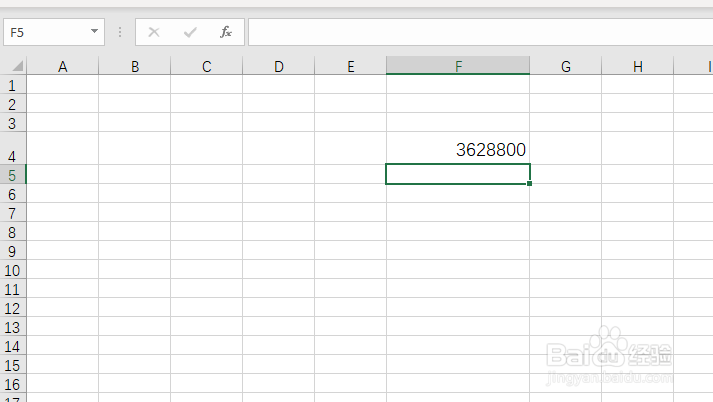Click cell B2
This screenshot has height=402, width=713.
[135, 104]
